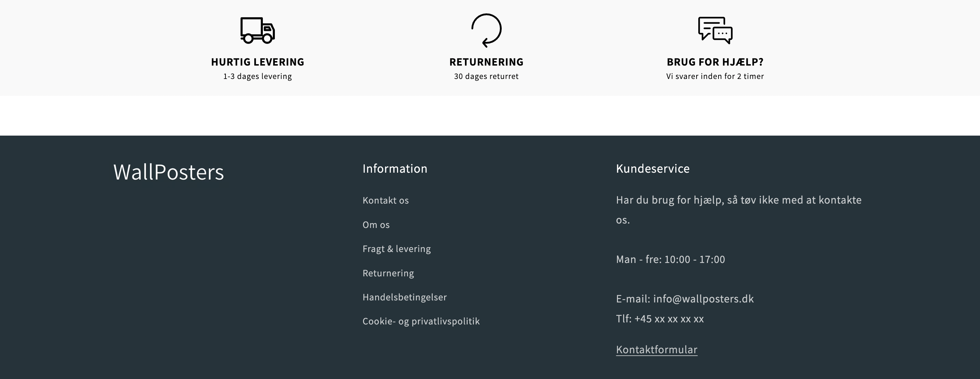Click the info@wallposters.dk email address
This screenshot has height=379, width=980.
[x=703, y=299]
